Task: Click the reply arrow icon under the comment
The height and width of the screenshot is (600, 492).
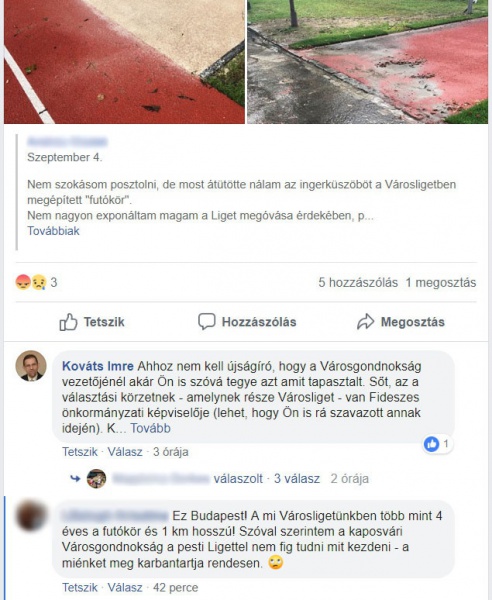Action: pos(75,478)
